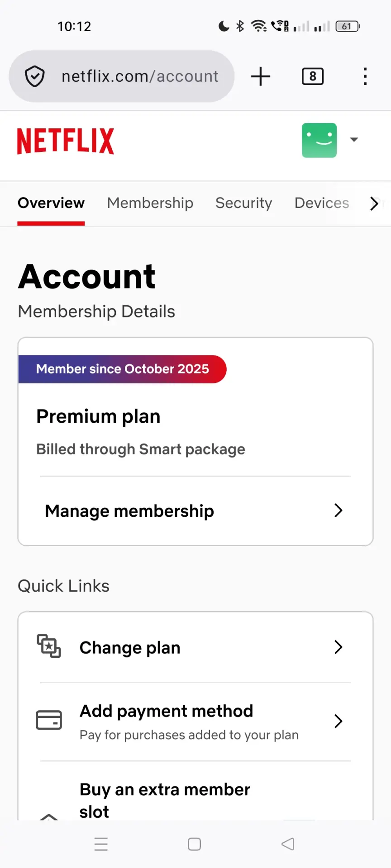Viewport: 391px width, 868px height.
Task: Open Change plan via its chevron arrow
Action: [x=338, y=647]
